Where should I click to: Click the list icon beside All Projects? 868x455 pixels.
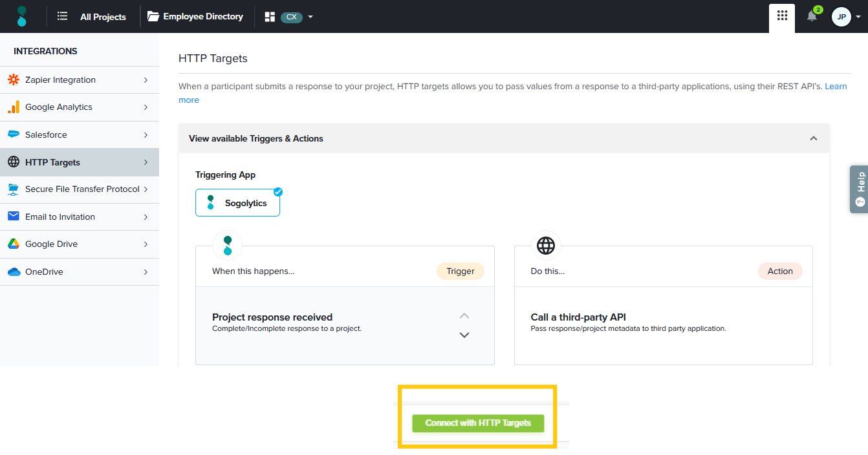[x=62, y=16]
